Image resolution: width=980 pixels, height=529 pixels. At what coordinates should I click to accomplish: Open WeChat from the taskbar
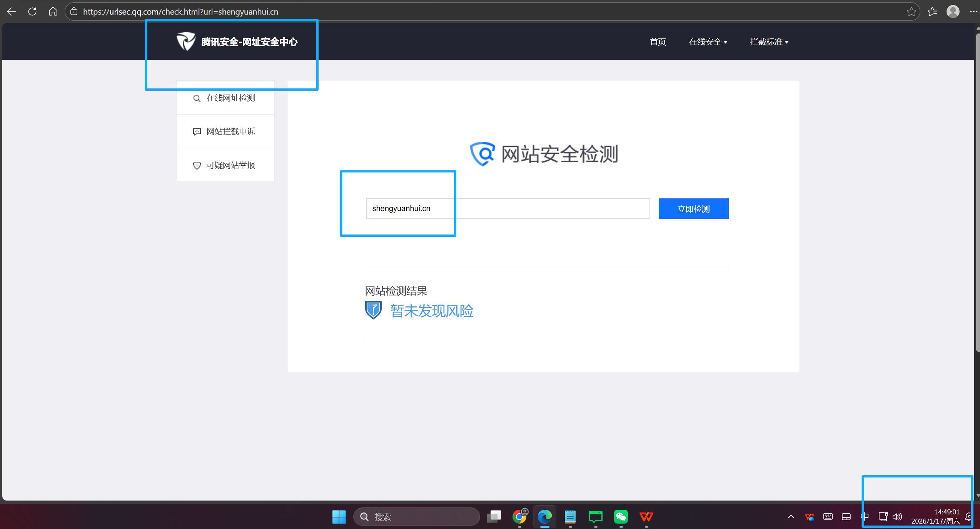[x=621, y=517]
